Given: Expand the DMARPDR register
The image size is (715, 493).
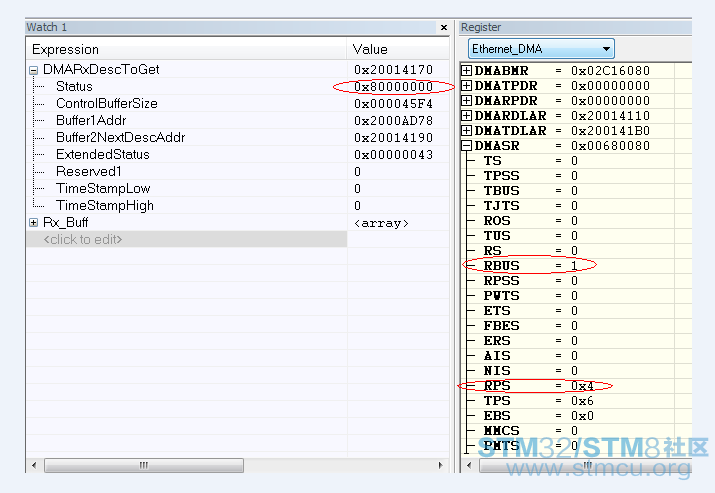Looking at the screenshot, I should click(x=466, y=100).
